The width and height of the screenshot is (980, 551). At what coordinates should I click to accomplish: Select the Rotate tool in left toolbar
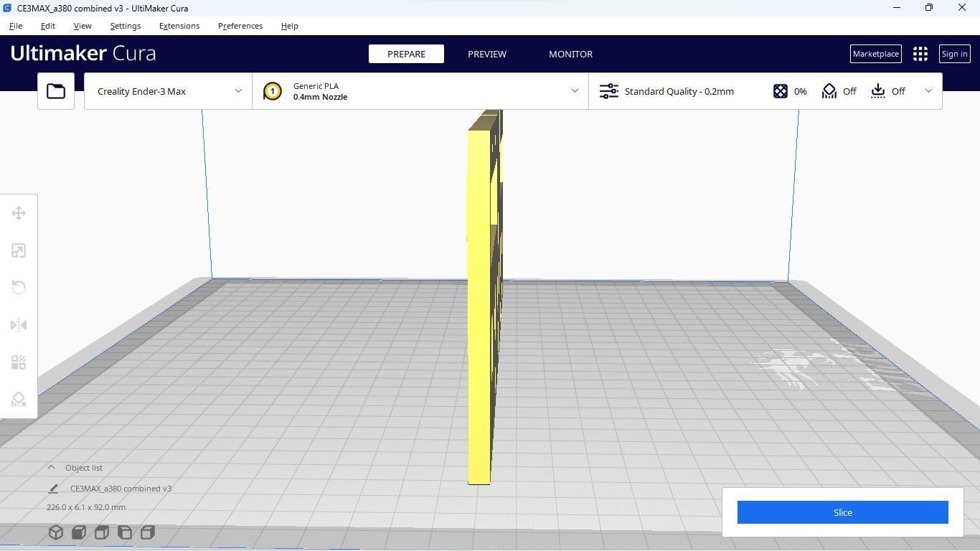[x=19, y=288]
